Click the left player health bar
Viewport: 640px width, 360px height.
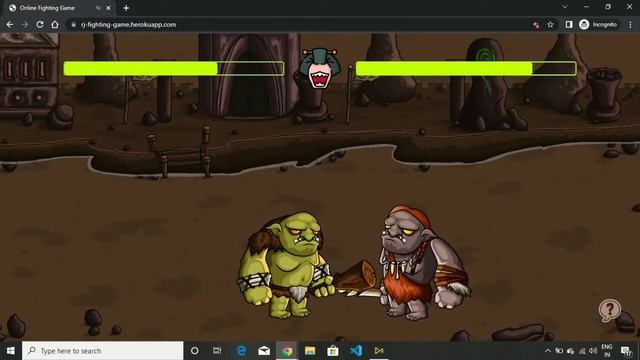tap(174, 68)
